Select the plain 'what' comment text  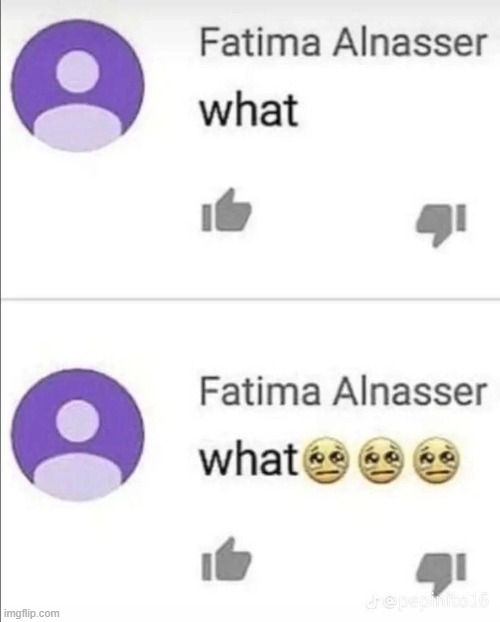coord(249,110)
